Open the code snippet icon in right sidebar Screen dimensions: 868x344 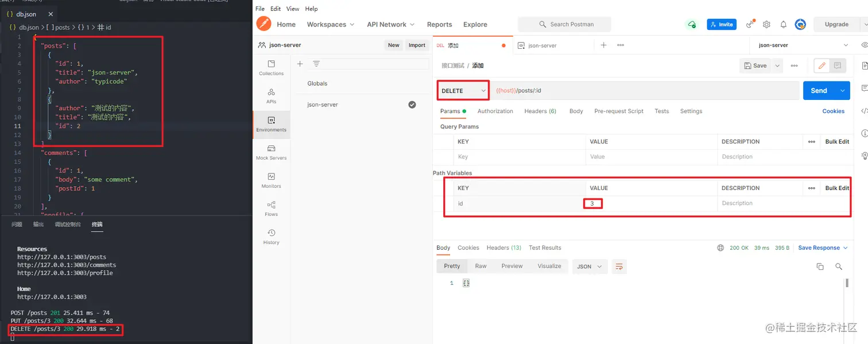865,111
